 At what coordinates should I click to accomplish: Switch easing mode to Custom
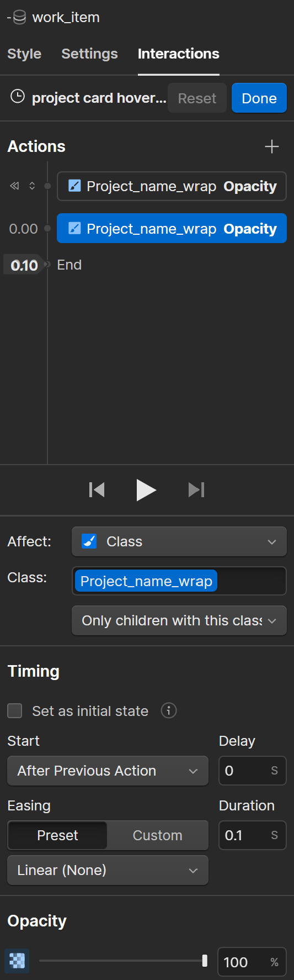[157, 835]
